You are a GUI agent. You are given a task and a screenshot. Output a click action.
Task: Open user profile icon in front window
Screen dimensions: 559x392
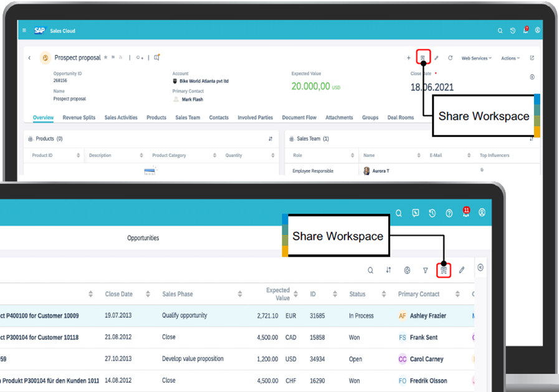(482, 213)
